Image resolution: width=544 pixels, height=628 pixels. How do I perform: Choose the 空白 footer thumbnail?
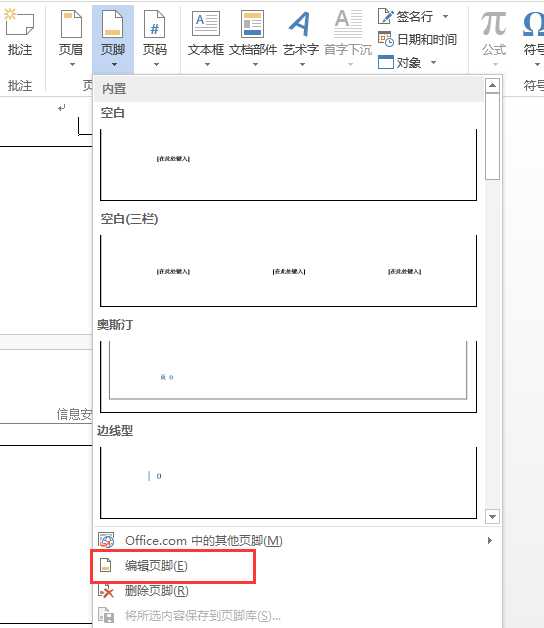[288, 165]
